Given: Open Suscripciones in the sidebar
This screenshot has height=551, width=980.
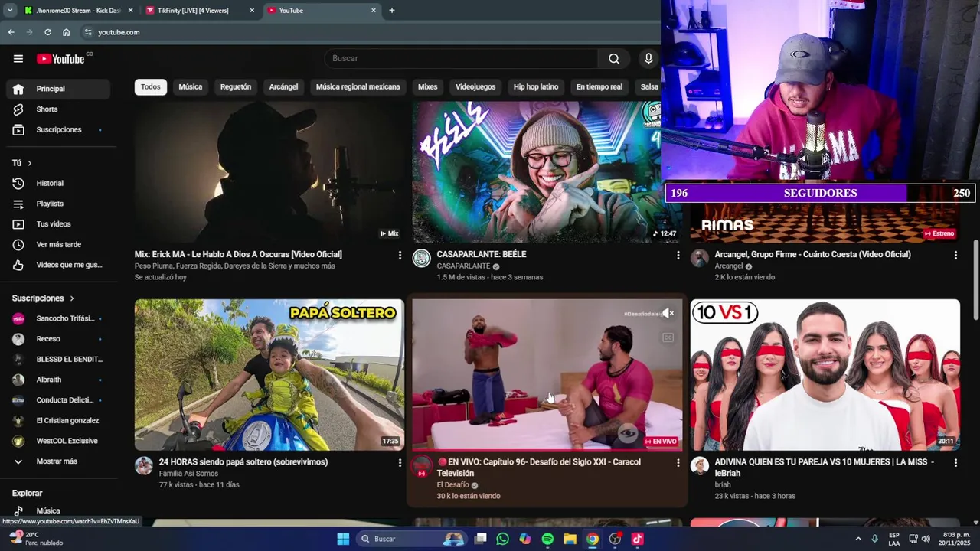Looking at the screenshot, I should click(x=58, y=130).
